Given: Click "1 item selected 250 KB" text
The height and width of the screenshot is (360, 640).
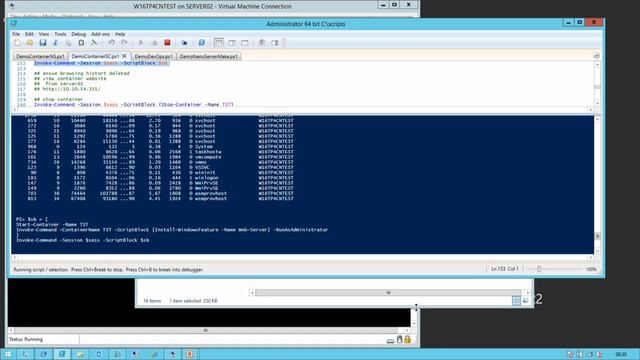Looking at the screenshot, I should (x=193, y=301).
